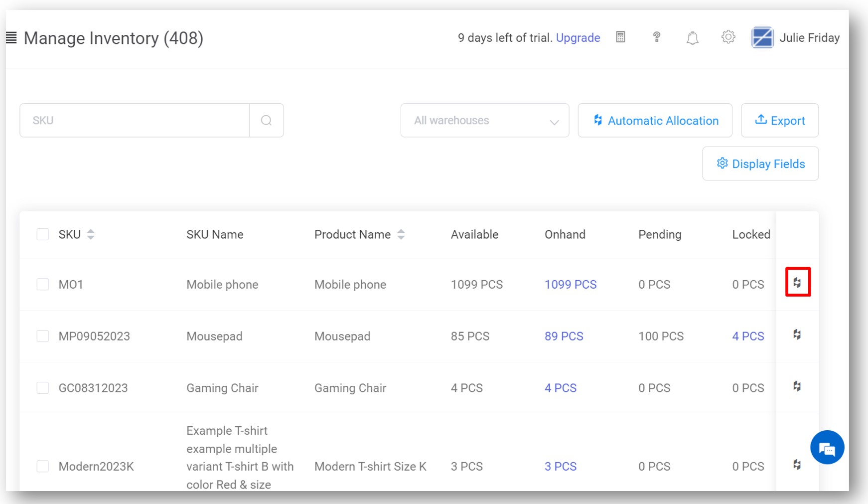Image resolution: width=868 pixels, height=504 pixels.
Task: Select the GC08312023 row checkbox
Action: (x=43, y=388)
